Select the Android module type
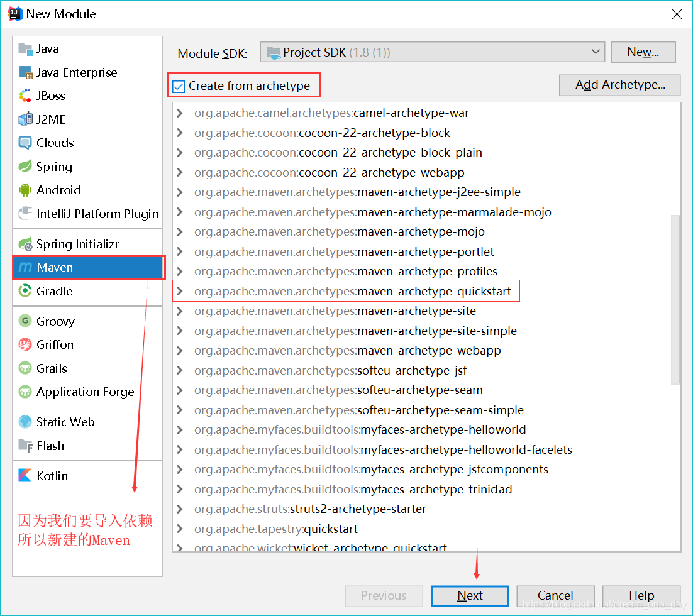Viewport: 693px width, 616px height. point(87,190)
